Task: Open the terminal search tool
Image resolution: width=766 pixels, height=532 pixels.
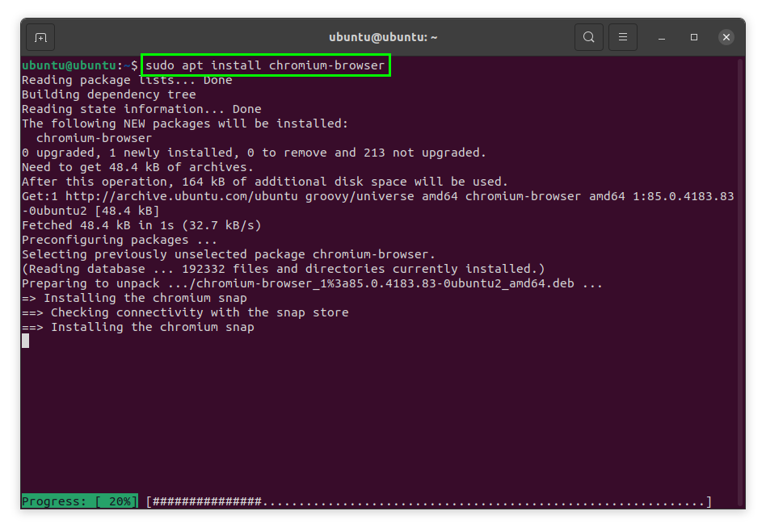Action: 589,37
